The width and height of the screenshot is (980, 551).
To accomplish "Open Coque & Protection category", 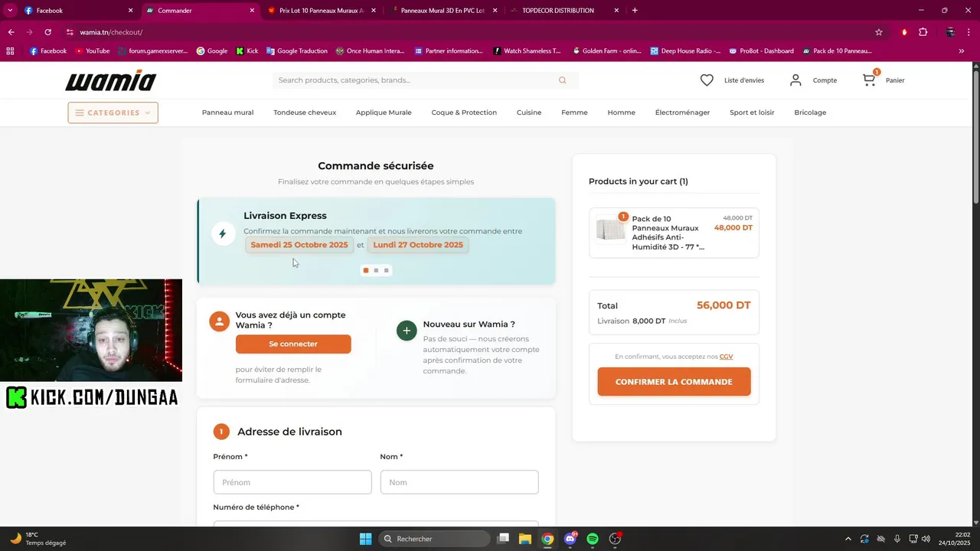I will (x=464, y=112).
